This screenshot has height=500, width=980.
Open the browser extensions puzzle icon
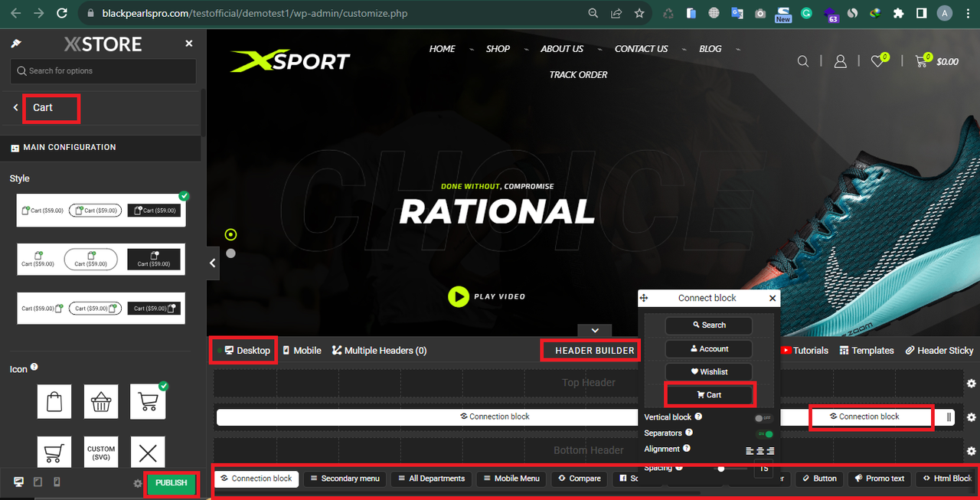pyautogui.click(x=898, y=13)
